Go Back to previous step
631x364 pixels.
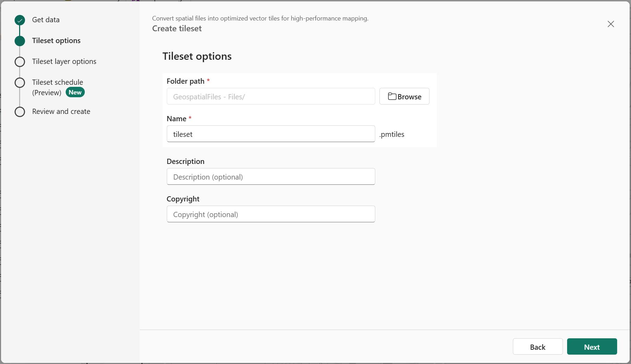[x=538, y=347]
